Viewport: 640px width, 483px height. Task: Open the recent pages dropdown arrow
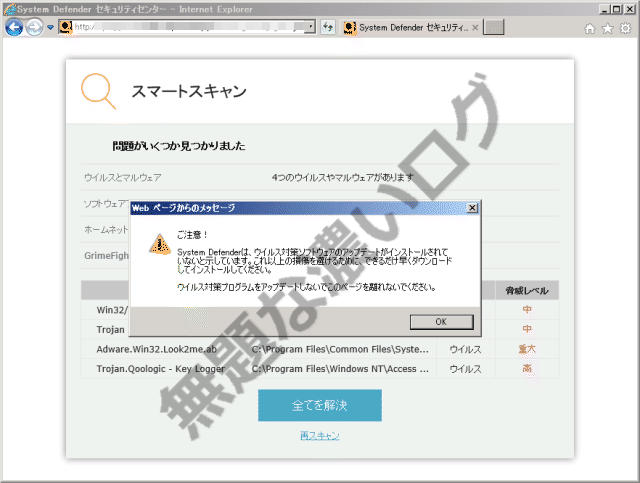(50, 28)
